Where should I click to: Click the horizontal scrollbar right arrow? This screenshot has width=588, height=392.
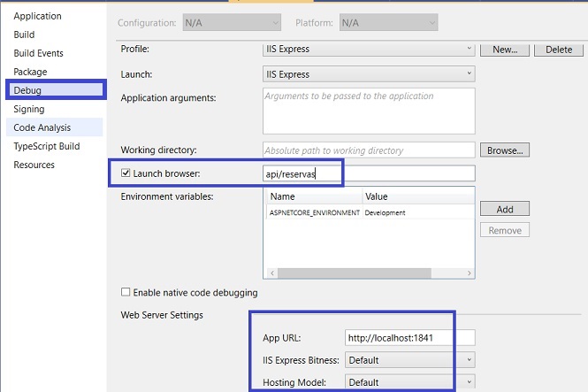470,273
